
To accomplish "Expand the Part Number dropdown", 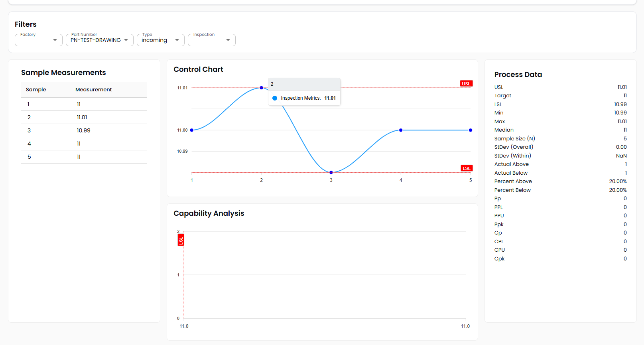I will [99, 40].
